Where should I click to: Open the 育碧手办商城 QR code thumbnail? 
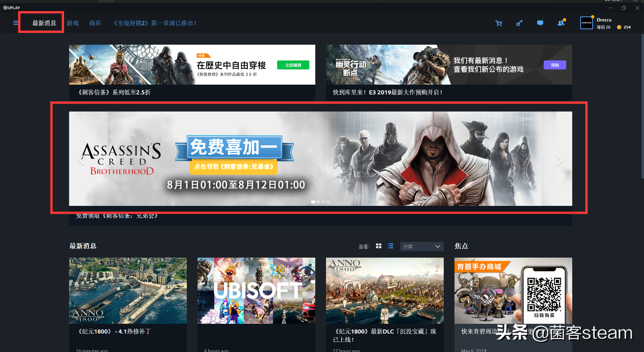[513, 291]
